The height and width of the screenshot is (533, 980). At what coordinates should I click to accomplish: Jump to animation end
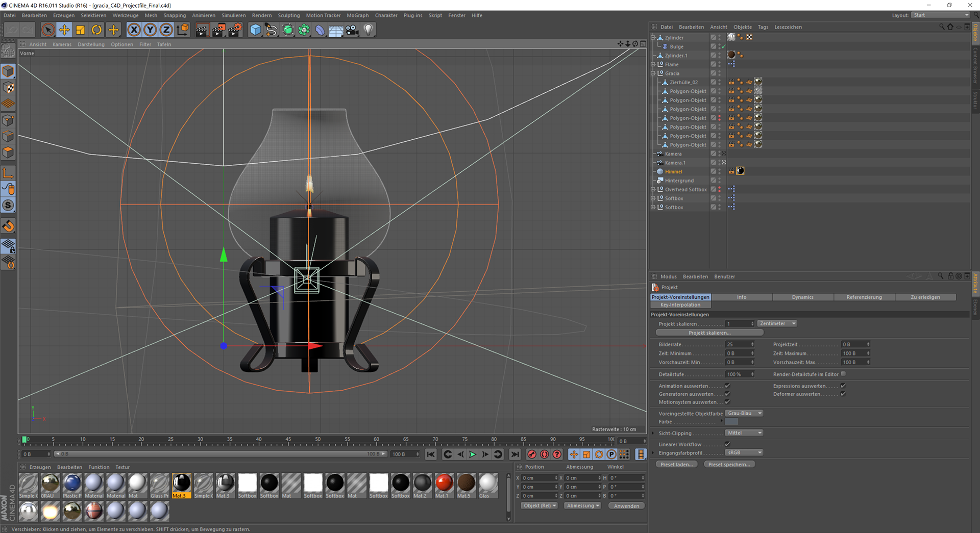pos(515,454)
